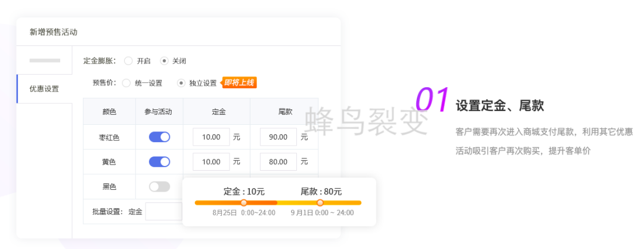Click 枣红色 deposit field showing 10.00
Image resolution: width=644 pixels, height=249 pixels.
coord(211,137)
